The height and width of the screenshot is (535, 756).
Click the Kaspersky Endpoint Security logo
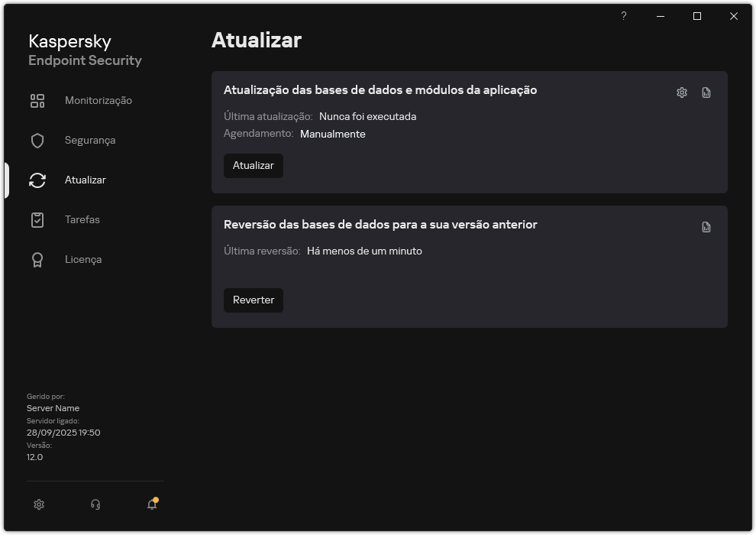[x=84, y=50]
